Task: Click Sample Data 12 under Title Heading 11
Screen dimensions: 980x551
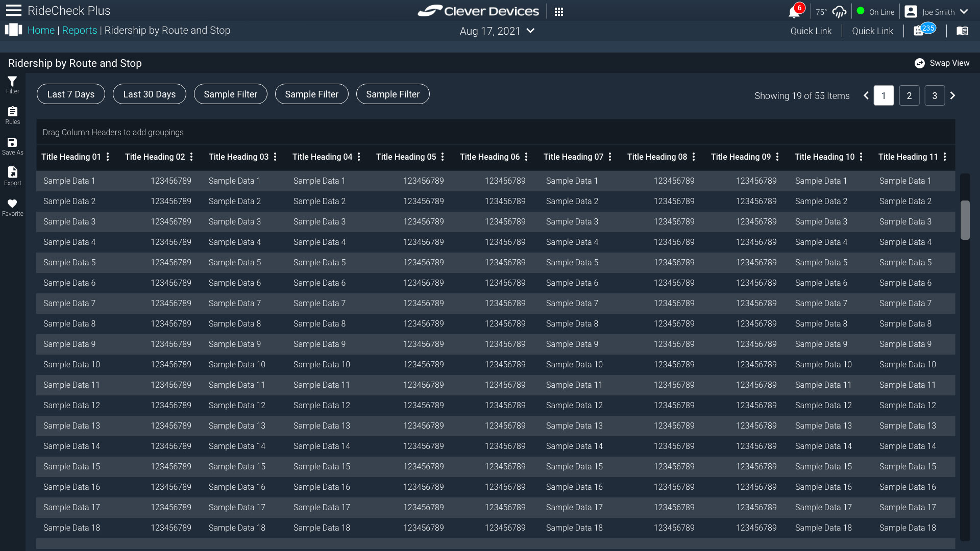Action: pos(908,406)
